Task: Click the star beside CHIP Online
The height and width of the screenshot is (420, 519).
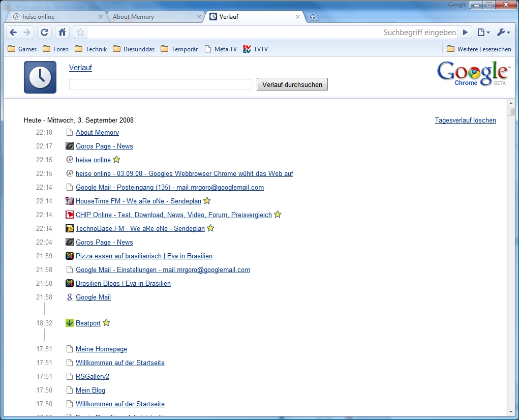Action: tap(278, 215)
